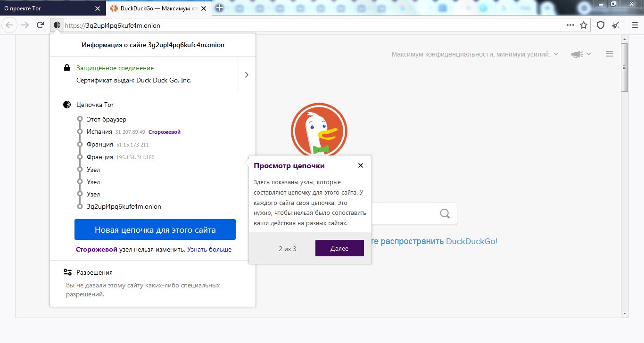Open a new tab with plus button
The image size is (644, 343).
[x=219, y=8]
